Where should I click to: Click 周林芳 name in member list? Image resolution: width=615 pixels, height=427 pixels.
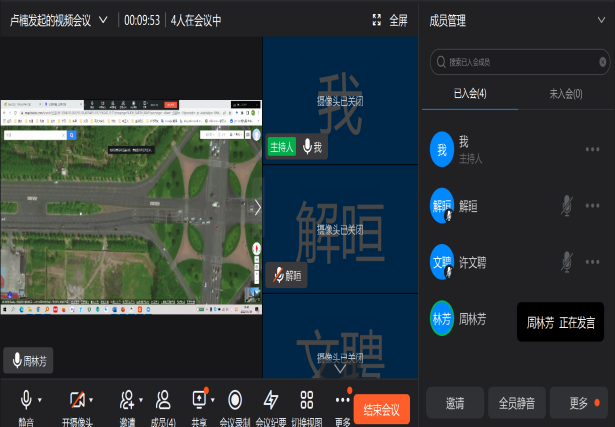coord(473,319)
